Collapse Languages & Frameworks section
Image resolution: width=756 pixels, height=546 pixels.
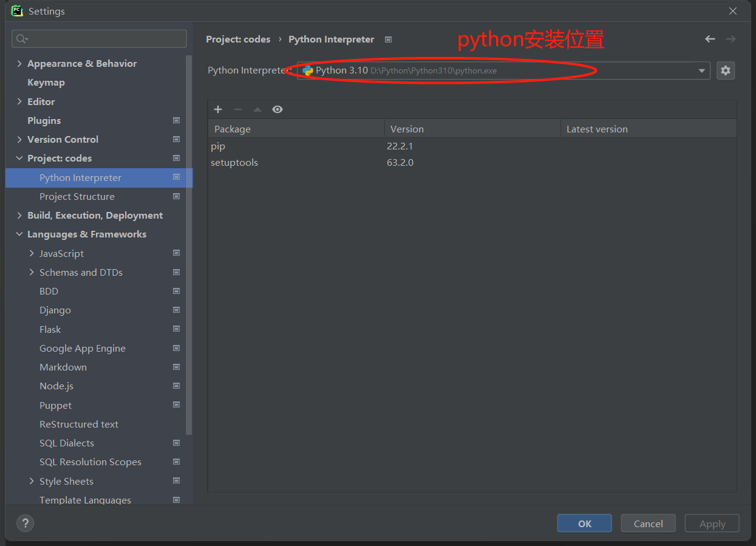tap(19, 234)
